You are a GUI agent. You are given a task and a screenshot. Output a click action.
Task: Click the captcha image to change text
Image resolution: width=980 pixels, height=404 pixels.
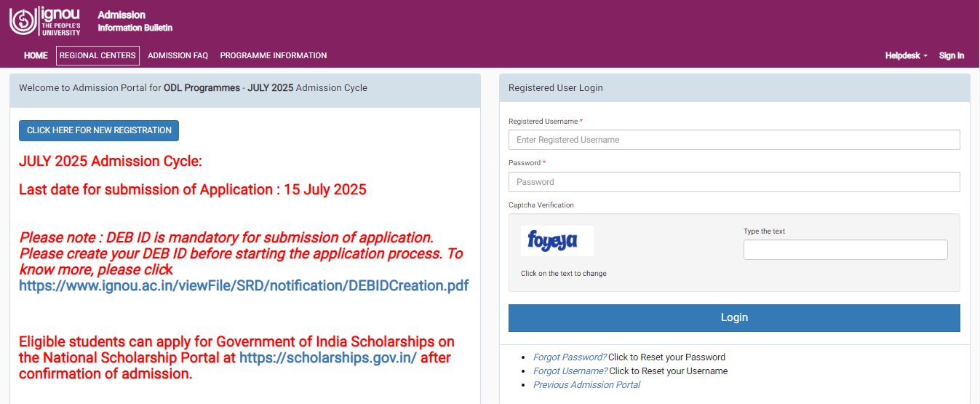[x=557, y=241]
